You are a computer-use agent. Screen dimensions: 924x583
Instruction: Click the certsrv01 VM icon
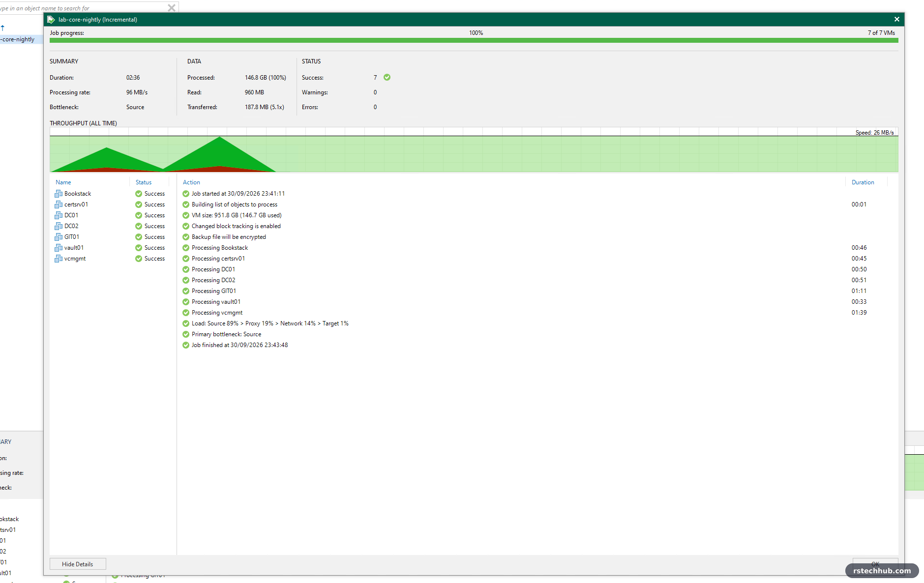59,204
